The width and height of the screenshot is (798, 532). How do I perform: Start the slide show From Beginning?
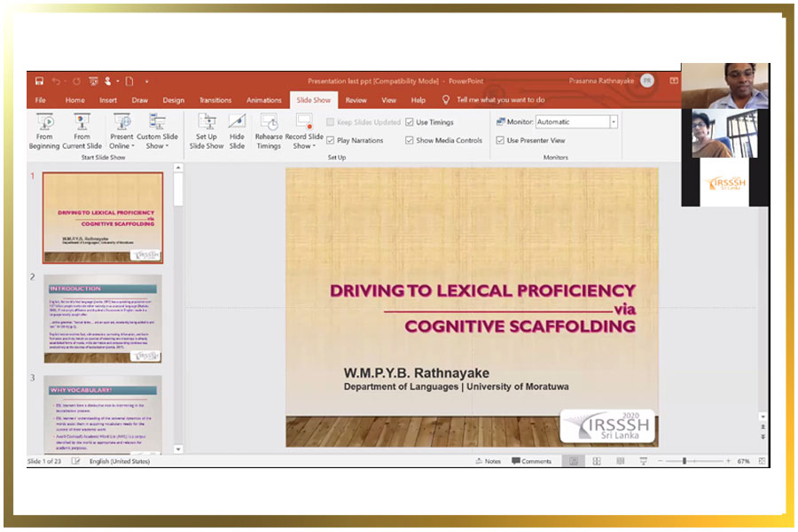click(x=44, y=131)
